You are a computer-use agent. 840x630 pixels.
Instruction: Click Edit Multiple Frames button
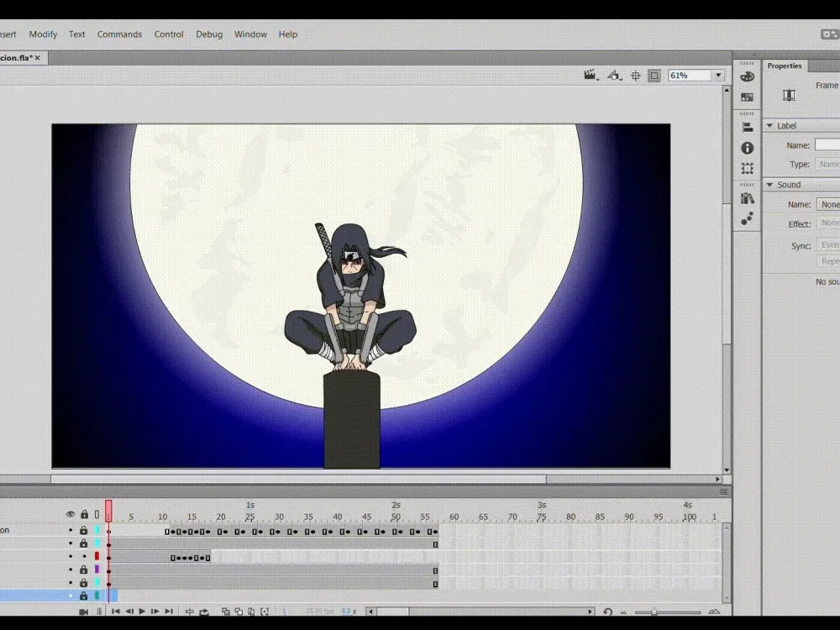(x=251, y=612)
